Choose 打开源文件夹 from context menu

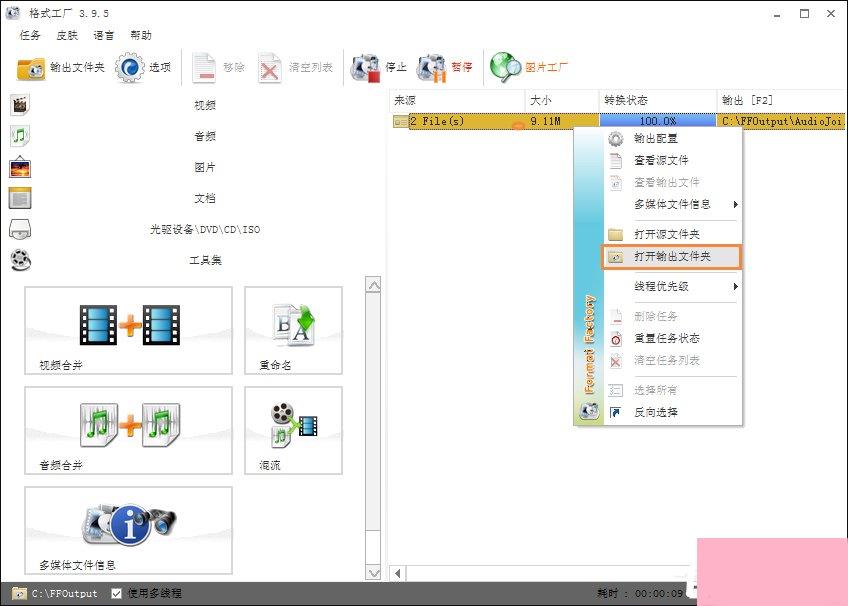[x=672, y=234]
